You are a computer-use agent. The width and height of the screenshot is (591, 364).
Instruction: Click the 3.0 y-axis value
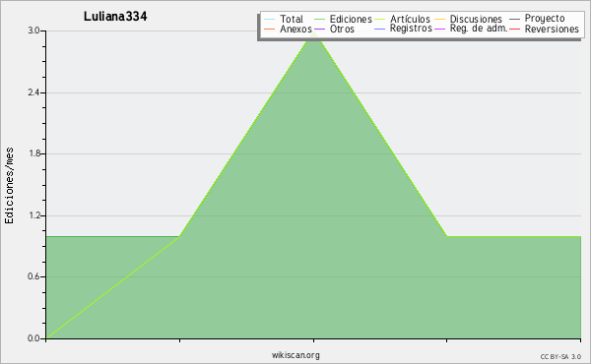33,30
